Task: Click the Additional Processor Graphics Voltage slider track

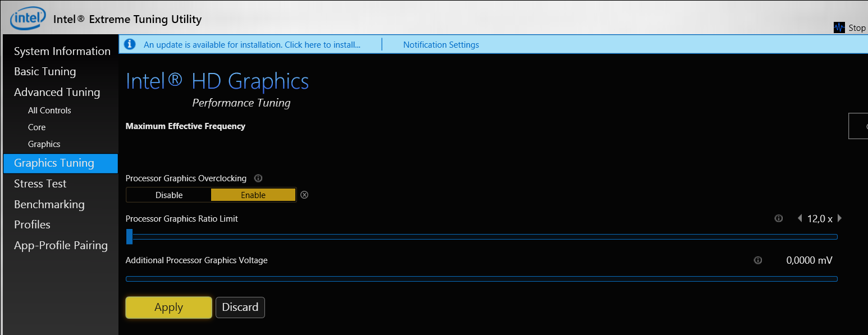Action: point(482,279)
